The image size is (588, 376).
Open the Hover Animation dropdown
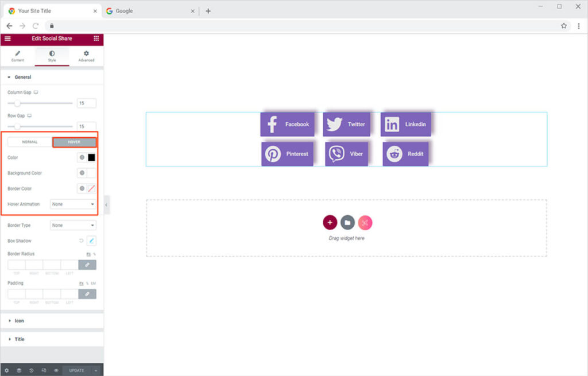click(x=73, y=204)
